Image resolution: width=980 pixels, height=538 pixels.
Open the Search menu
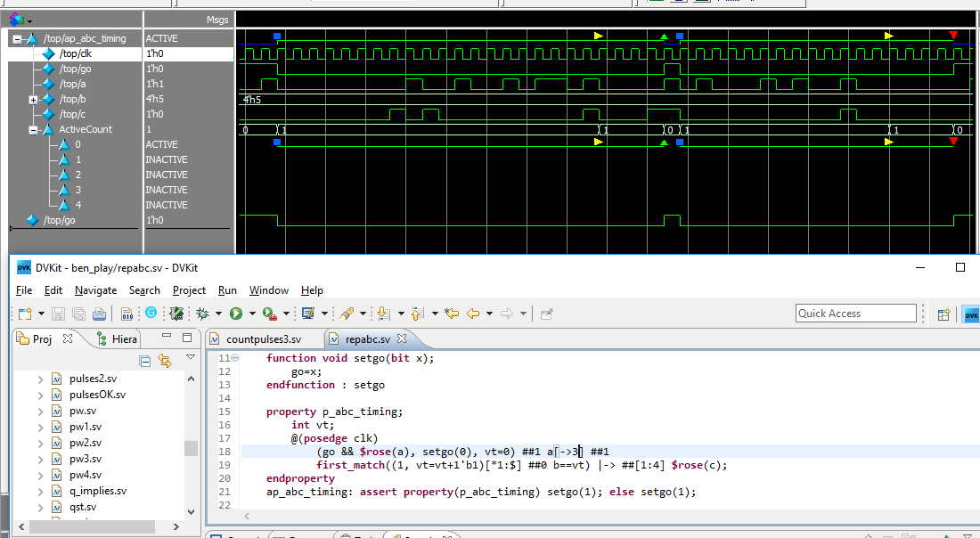(x=144, y=290)
